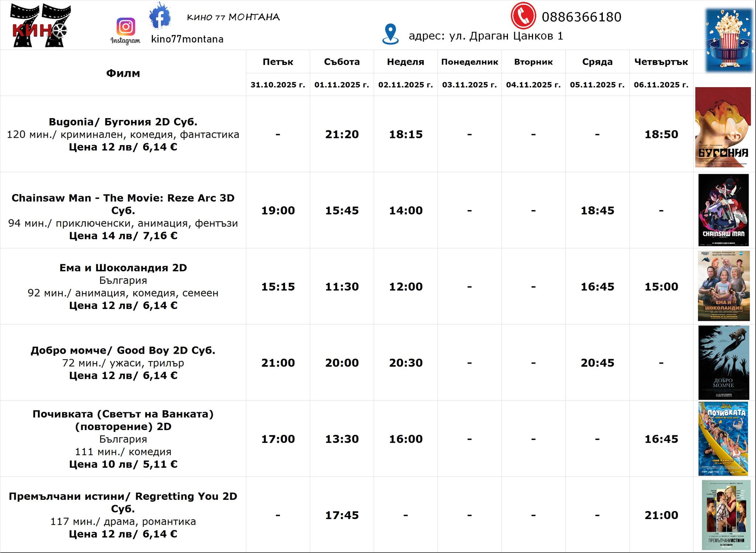Click the blue location pin icon

[391, 34]
